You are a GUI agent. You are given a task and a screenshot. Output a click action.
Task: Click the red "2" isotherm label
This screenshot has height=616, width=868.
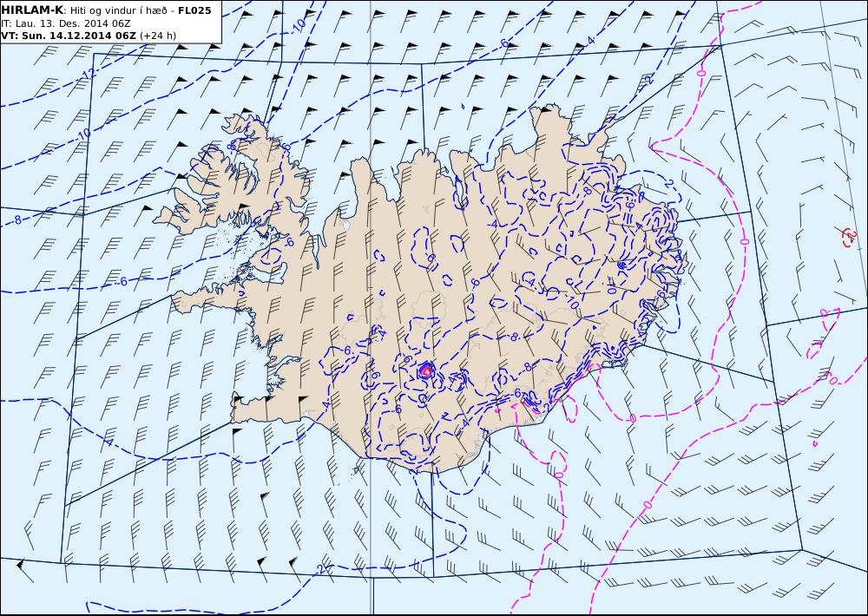tap(851, 237)
